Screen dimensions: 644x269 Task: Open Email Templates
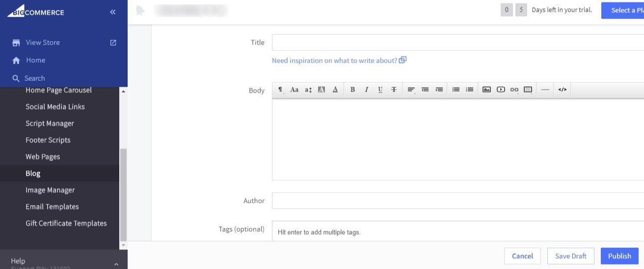(52, 207)
